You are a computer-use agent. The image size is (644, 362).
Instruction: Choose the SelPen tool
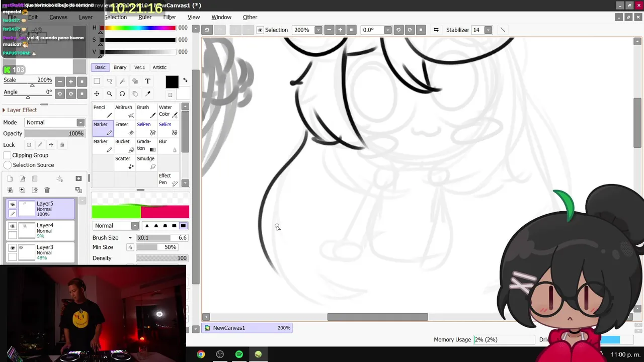click(146, 128)
